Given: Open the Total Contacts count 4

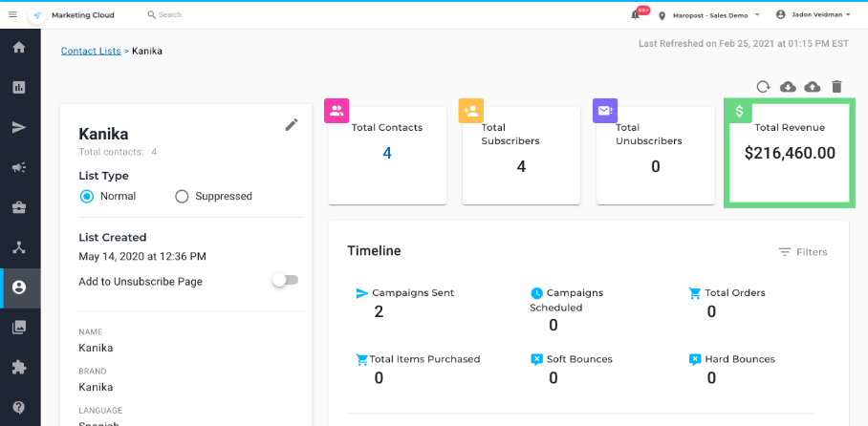Looking at the screenshot, I should (387, 153).
